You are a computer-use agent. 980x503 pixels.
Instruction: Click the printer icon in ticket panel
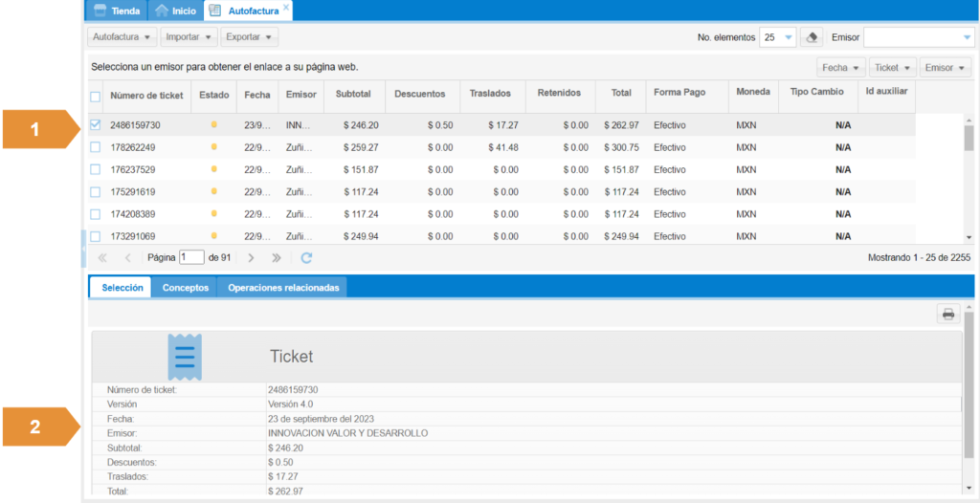947,314
